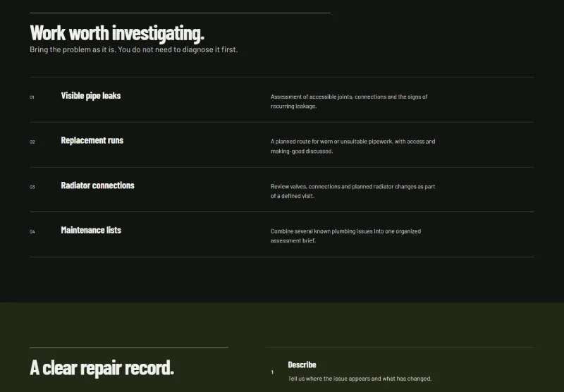This screenshot has height=392, width=564.
Task: Click the 'Visible pipe leaks' title
Action: [91, 96]
